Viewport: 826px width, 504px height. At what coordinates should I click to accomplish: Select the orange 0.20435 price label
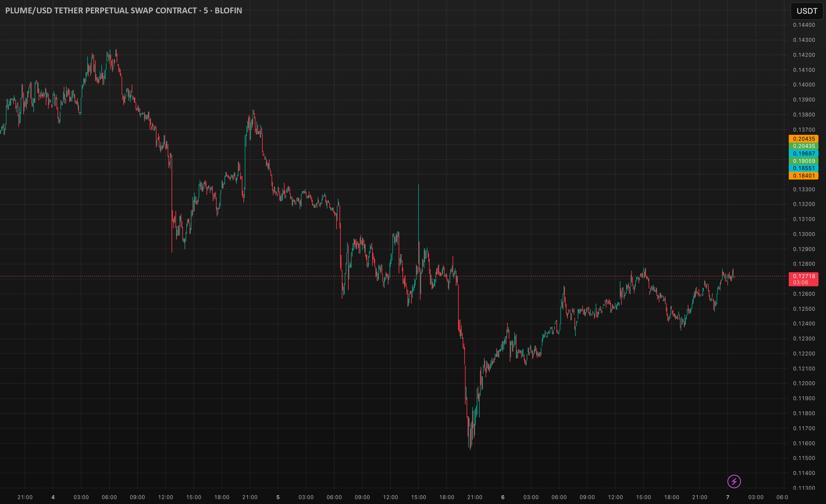coord(803,139)
